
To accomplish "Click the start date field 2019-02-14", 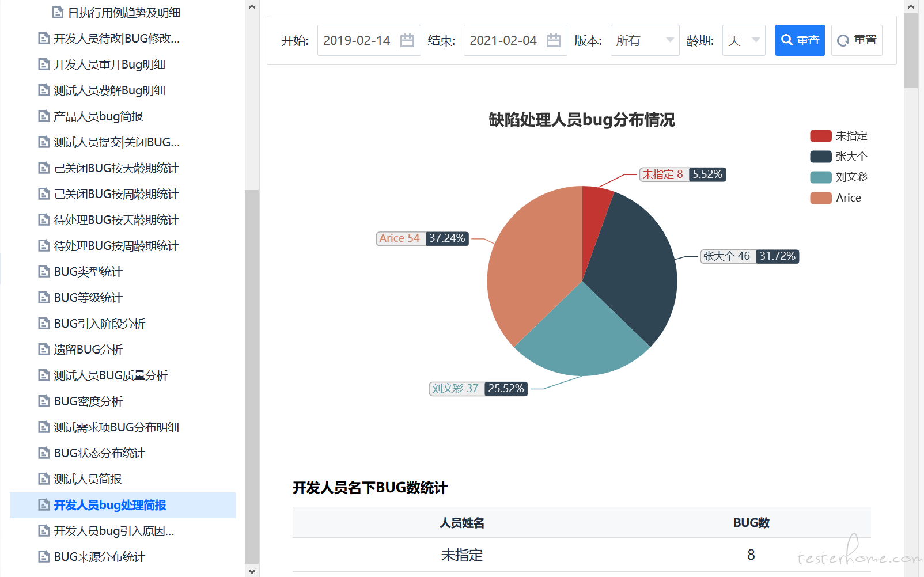I will tap(369, 40).
